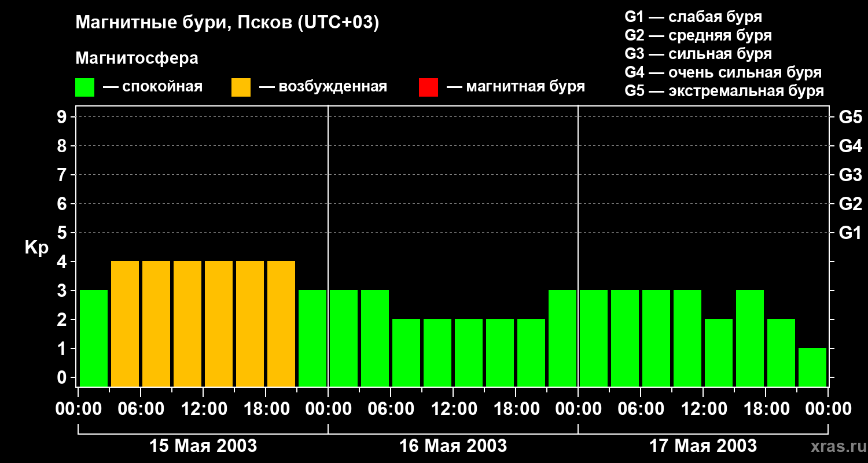Open the xras.ru watermark link
Image resolution: width=868 pixels, height=463 pixels.
pos(836,447)
